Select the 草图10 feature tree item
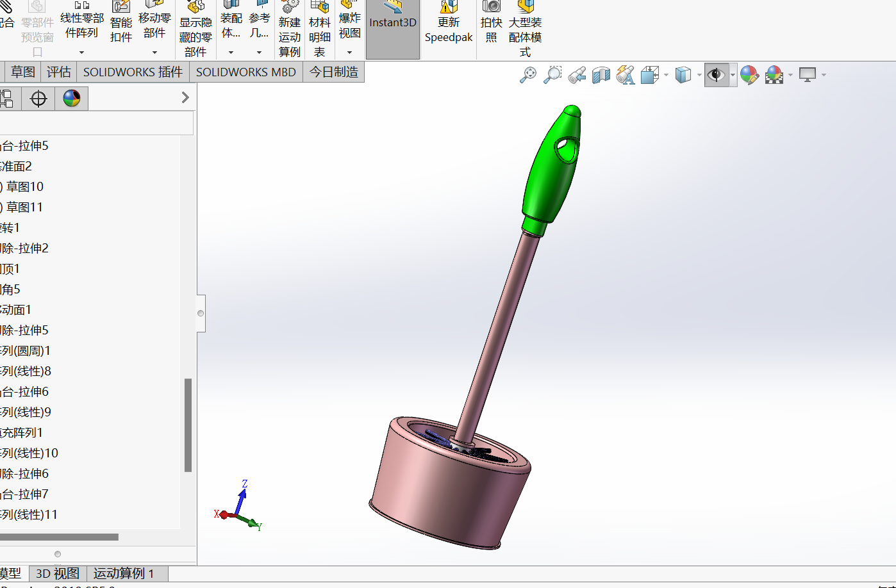 24,186
